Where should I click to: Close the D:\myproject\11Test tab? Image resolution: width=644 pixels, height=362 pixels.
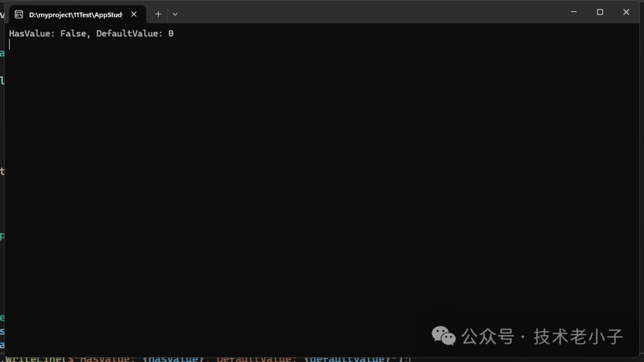click(x=134, y=14)
